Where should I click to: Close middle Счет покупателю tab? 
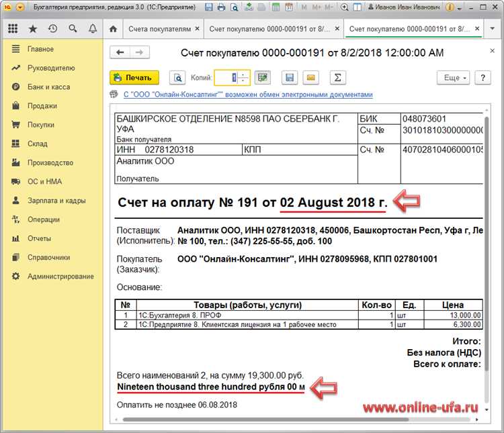(x=337, y=29)
